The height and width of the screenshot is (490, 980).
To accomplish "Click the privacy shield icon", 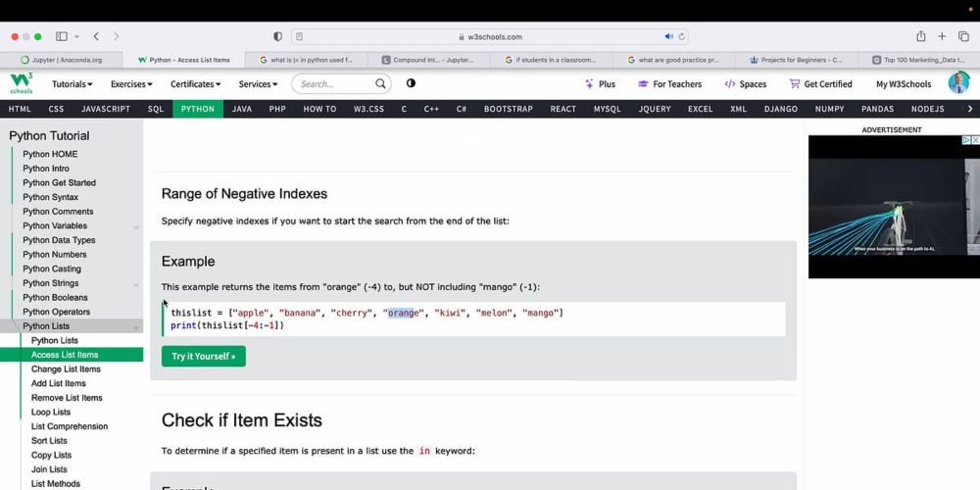I will (278, 37).
